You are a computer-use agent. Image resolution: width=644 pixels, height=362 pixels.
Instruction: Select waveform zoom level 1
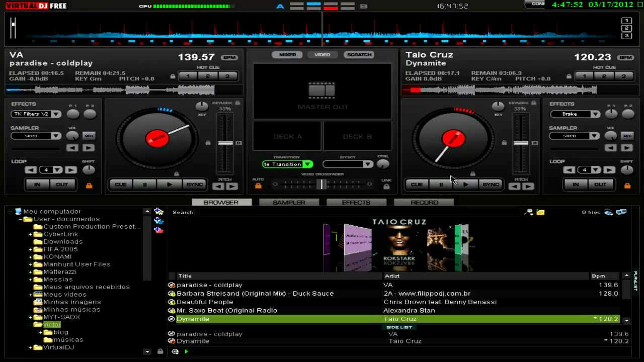(x=626, y=21)
